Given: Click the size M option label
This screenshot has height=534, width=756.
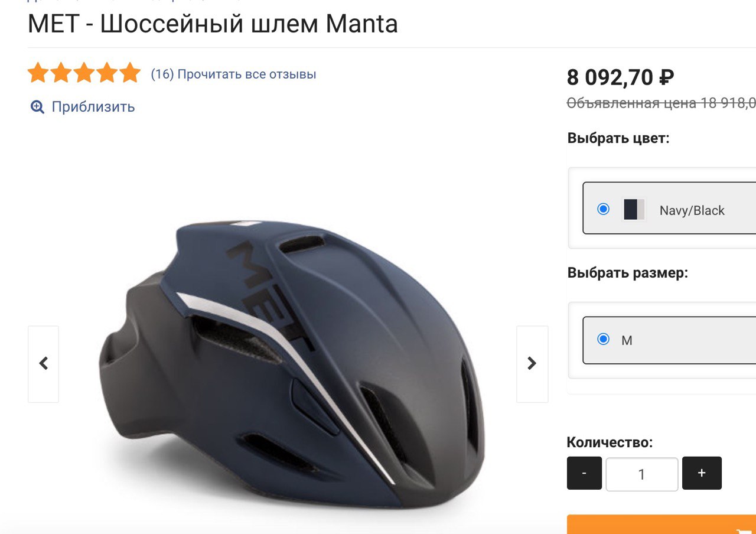Looking at the screenshot, I should point(627,340).
